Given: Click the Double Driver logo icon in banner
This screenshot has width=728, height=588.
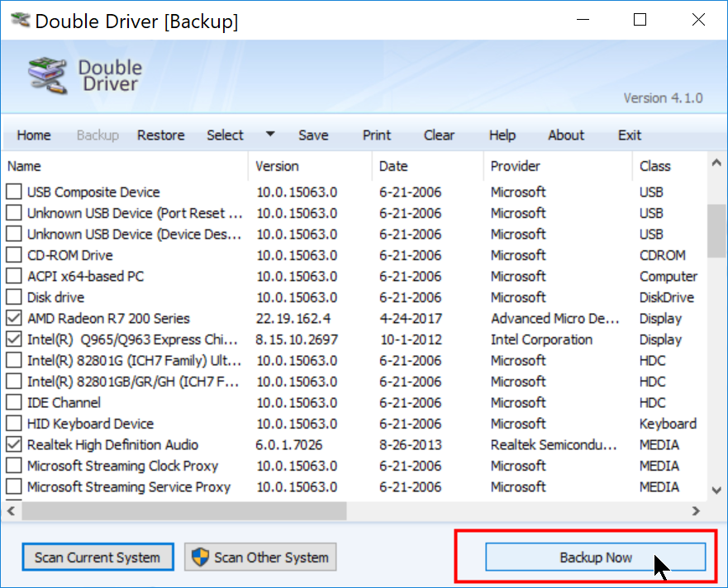Looking at the screenshot, I should [x=47, y=76].
